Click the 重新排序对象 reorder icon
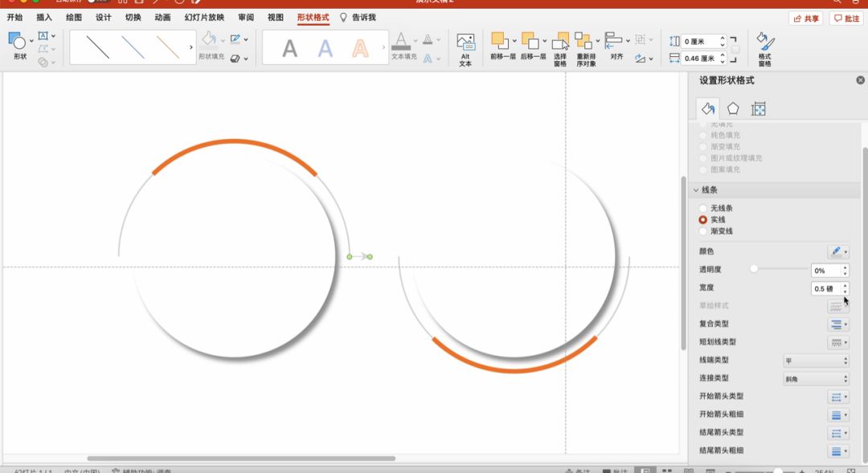 pos(583,40)
